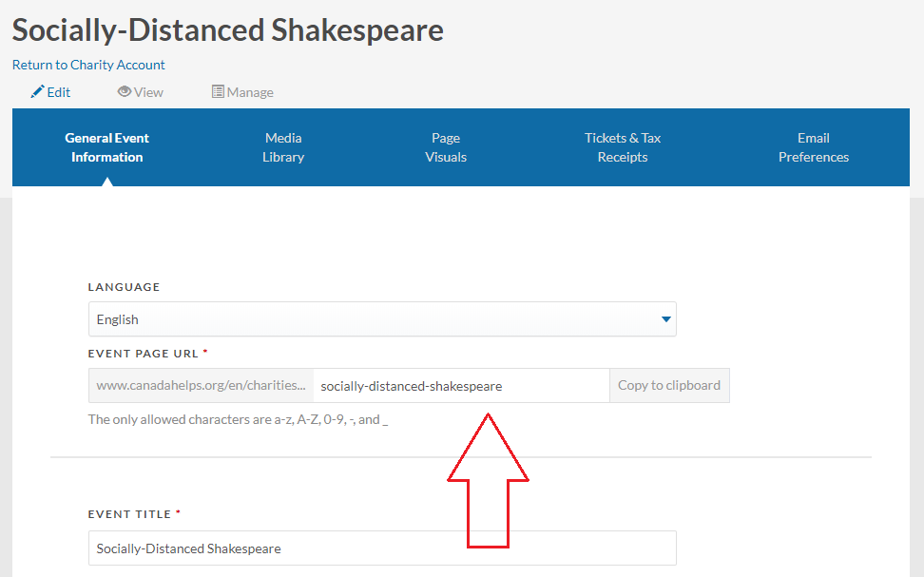Select General Event Information tab
This screenshot has width=924, height=577.
106,147
